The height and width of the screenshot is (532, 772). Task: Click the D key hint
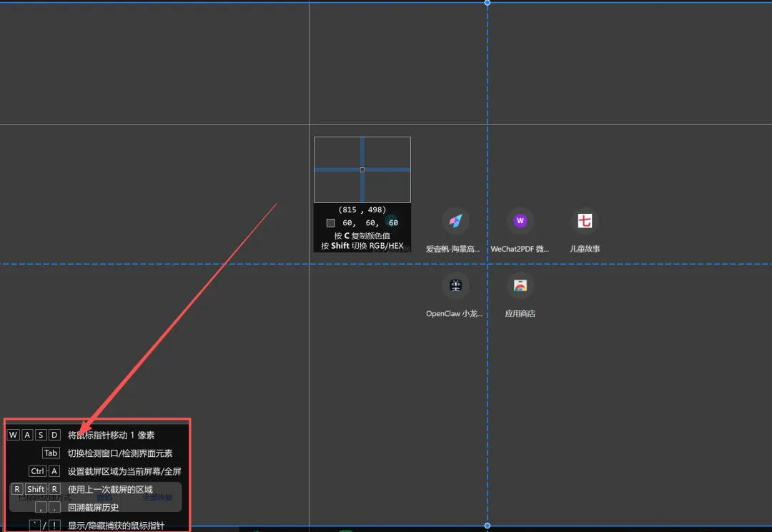coord(54,435)
